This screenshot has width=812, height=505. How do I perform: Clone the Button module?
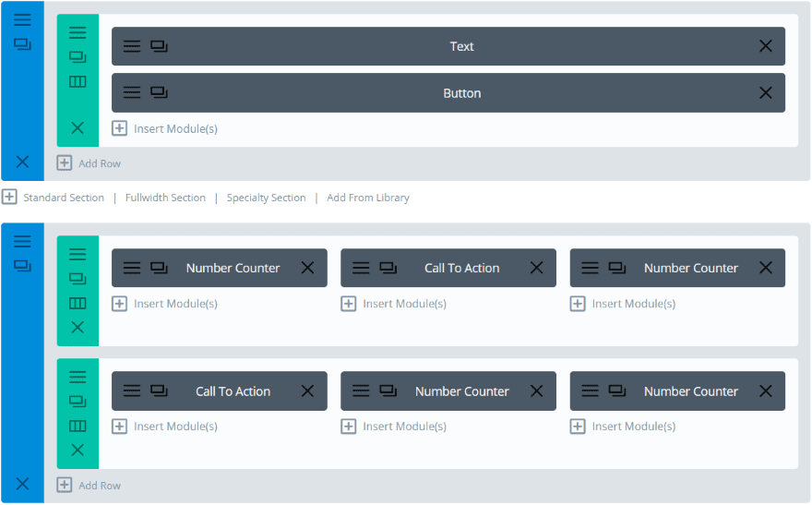160,92
